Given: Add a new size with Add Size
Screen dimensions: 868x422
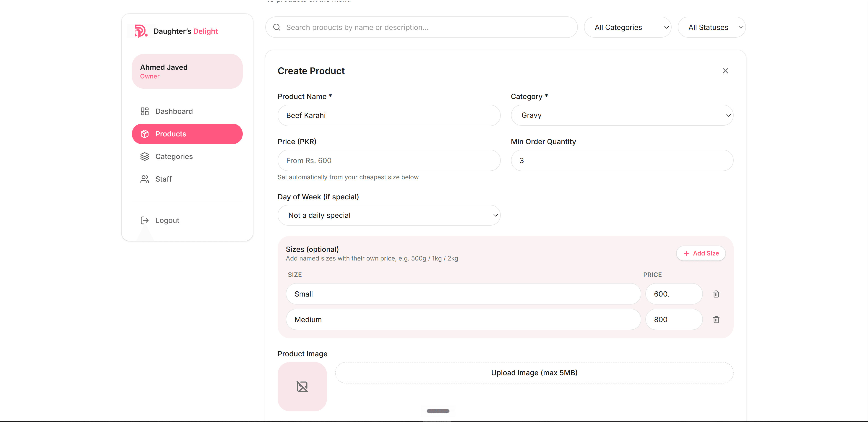Looking at the screenshot, I should (x=701, y=253).
